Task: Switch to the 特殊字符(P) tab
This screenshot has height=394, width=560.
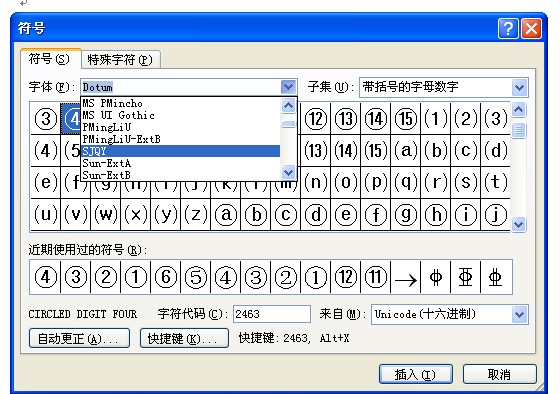Action: 120,59
